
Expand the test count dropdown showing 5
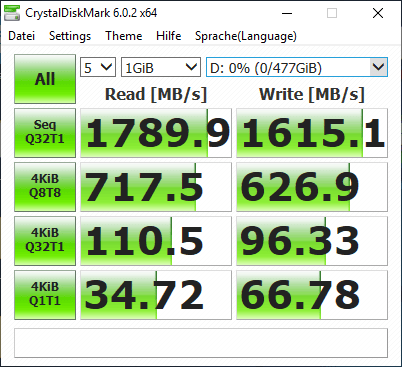pos(98,67)
